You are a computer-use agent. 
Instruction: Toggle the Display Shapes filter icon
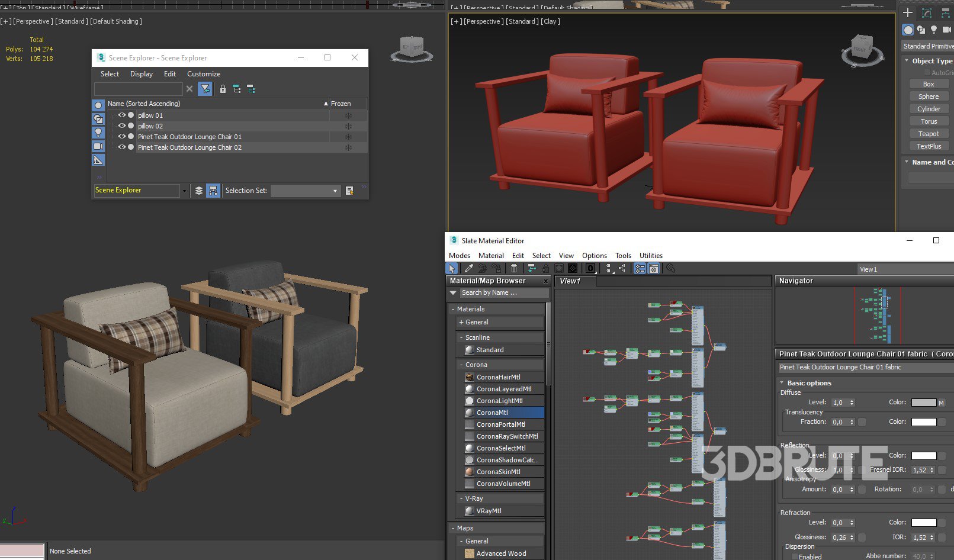click(x=98, y=119)
